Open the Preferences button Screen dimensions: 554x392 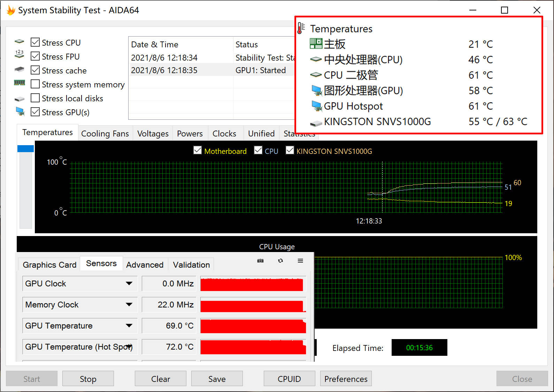[x=346, y=378]
